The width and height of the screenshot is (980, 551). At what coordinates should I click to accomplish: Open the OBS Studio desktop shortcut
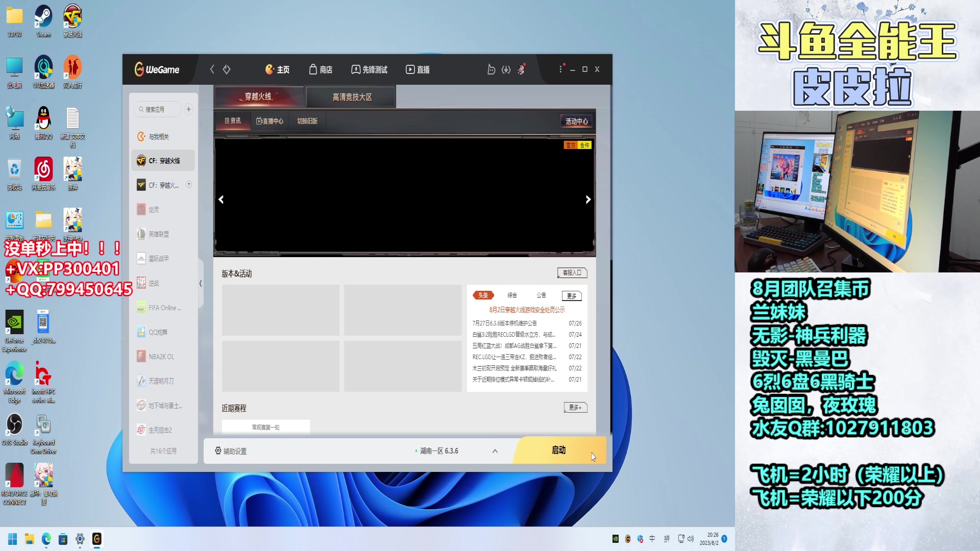click(14, 429)
